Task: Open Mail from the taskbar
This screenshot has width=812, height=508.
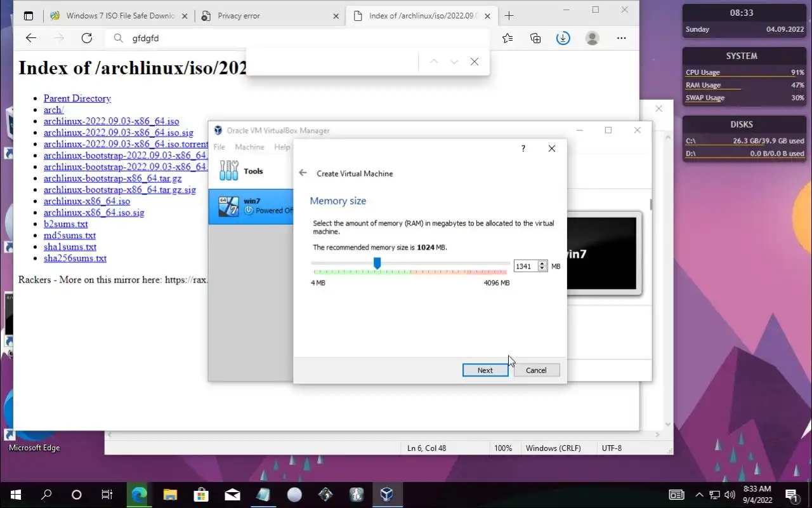Action: point(232,495)
